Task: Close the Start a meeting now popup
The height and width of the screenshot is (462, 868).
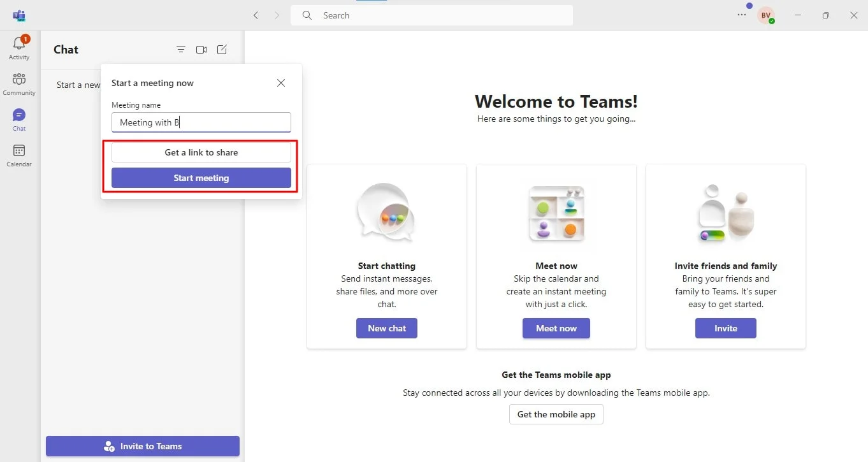Action: [281, 83]
